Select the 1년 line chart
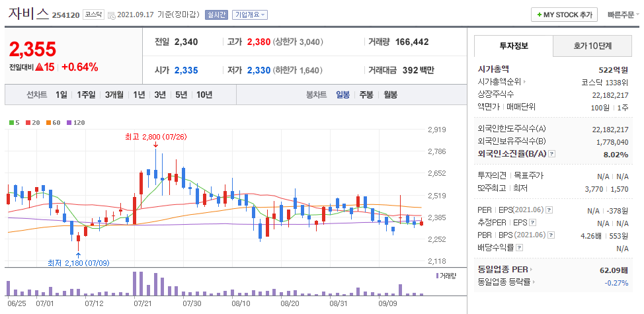 click(139, 95)
